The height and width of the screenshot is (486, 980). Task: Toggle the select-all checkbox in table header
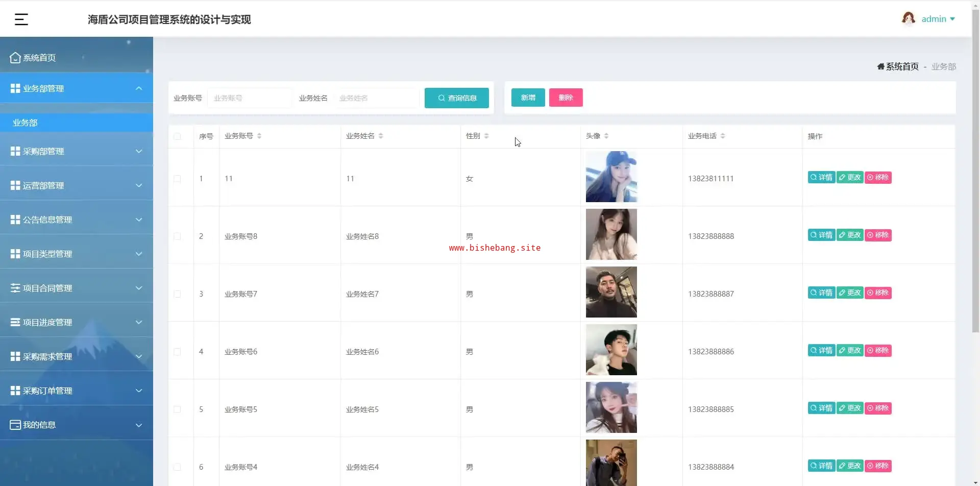pyautogui.click(x=177, y=136)
